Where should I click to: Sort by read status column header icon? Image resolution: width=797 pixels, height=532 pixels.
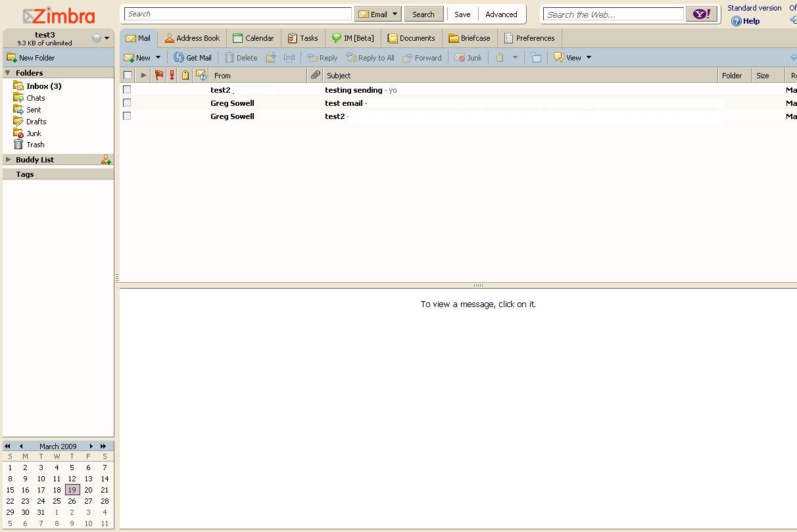pyautogui.click(x=201, y=76)
